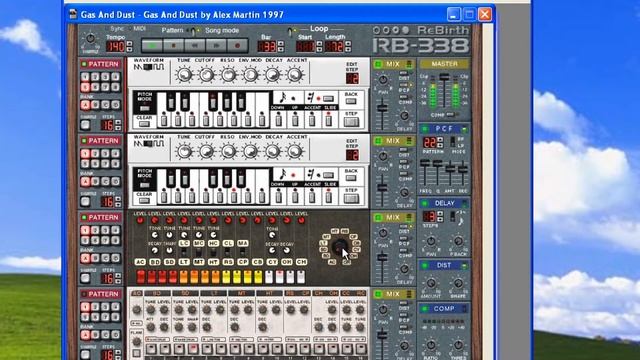Click the DOWN octave button on first synth

(x=278, y=120)
